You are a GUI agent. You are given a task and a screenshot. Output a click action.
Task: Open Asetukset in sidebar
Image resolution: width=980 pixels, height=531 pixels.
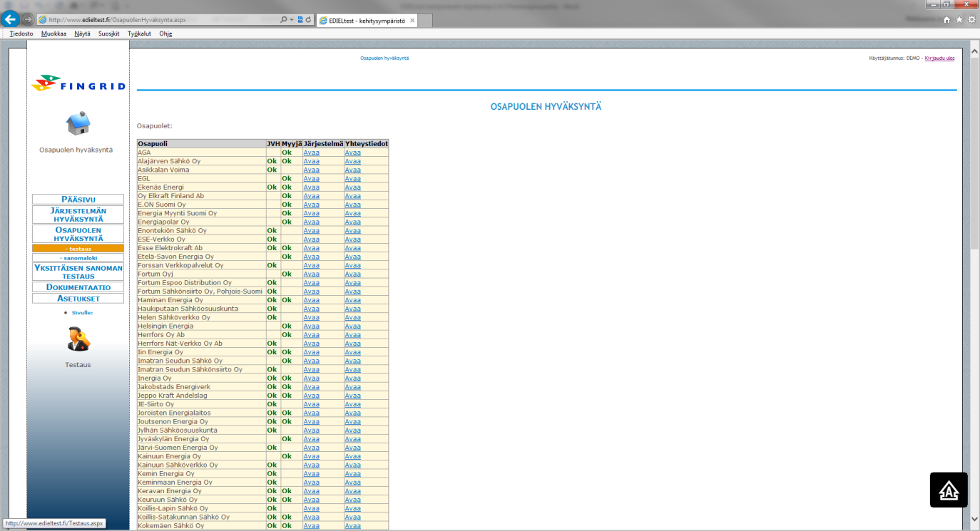[78, 299]
